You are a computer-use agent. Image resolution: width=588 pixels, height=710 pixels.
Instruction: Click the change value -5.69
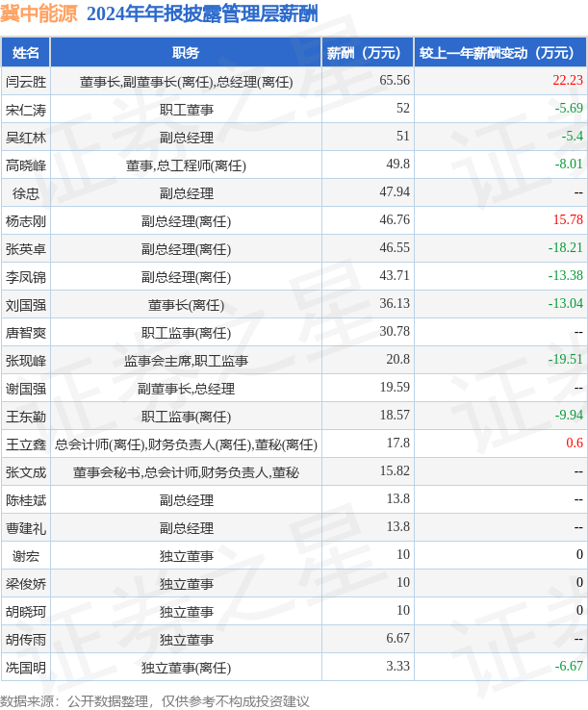click(569, 108)
